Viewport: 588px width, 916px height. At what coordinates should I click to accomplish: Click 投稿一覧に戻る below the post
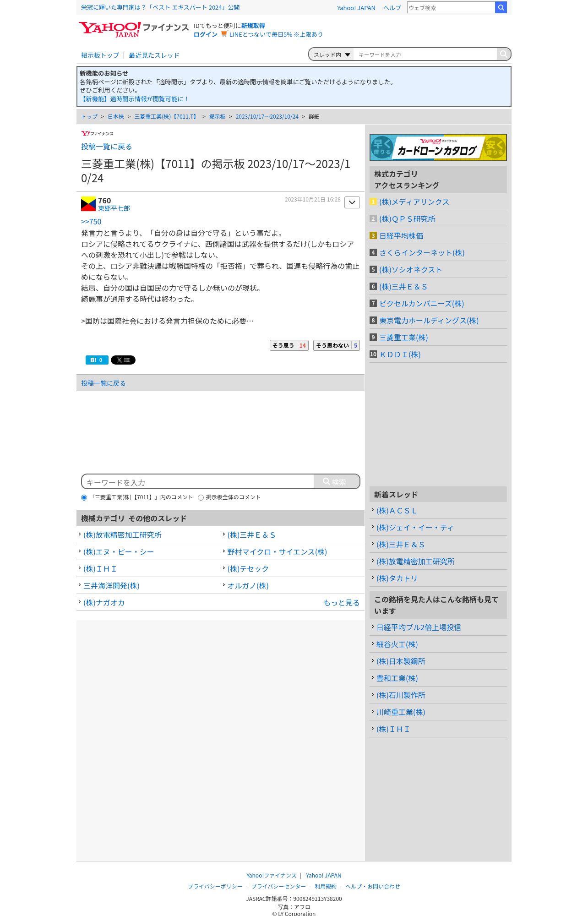[x=103, y=383]
